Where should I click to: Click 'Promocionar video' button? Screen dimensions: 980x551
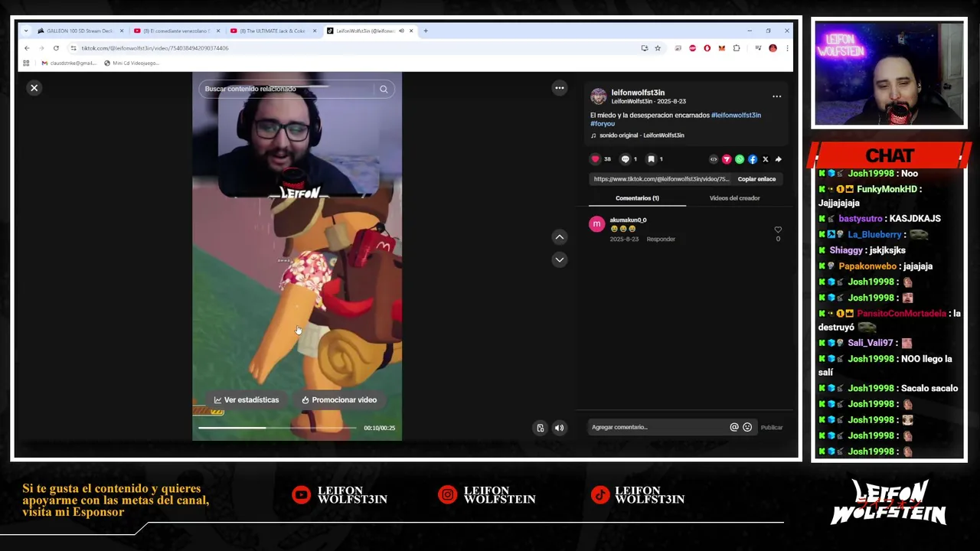(339, 399)
